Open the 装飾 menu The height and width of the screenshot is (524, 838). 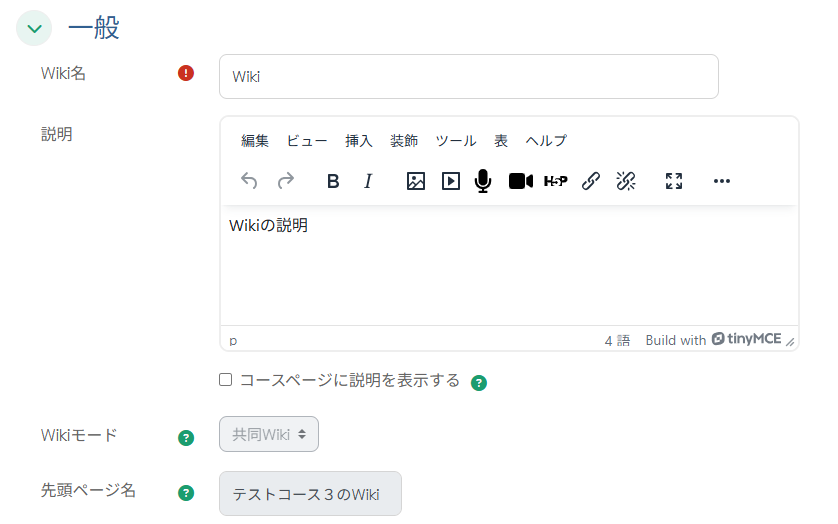point(404,141)
